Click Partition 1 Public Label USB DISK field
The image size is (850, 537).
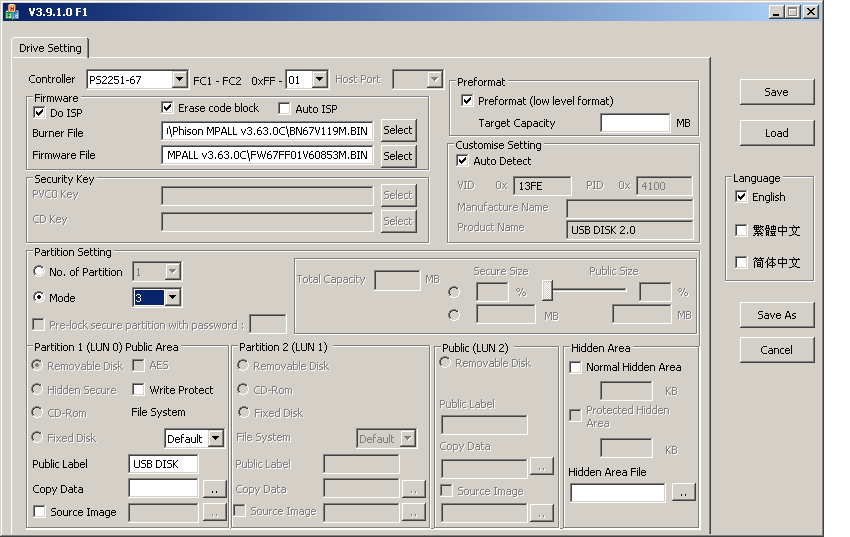pyautogui.click(x=163, y=464)
